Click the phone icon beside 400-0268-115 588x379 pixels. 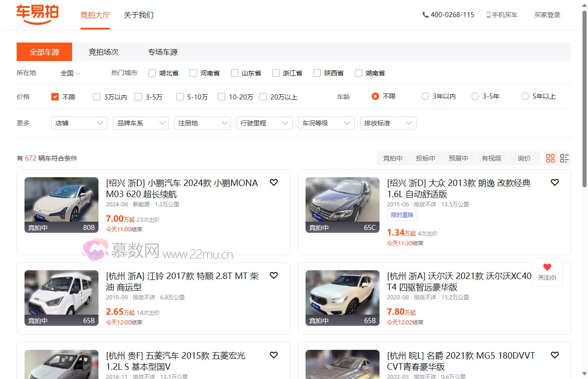(425, 14)
